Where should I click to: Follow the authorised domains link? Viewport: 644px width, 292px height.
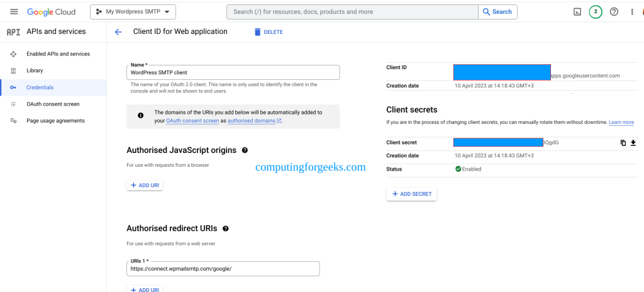click(x=254, y=121)
